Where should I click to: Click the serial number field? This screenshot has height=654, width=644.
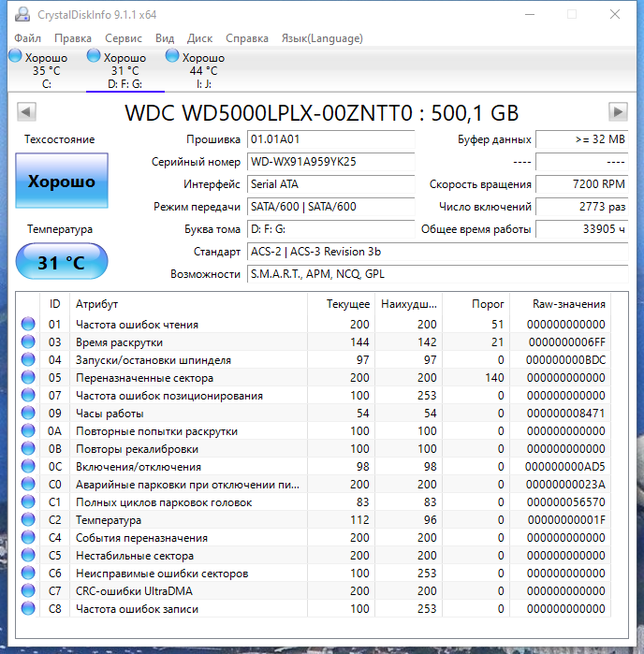329,162
